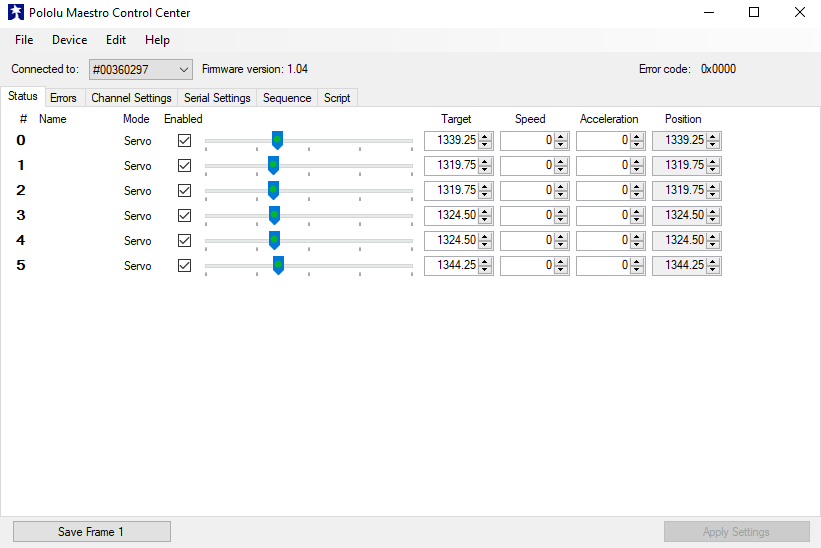Select the channel 4 Speed input field
The height and width of the screenshot is (548, 821).
point(527,241)
